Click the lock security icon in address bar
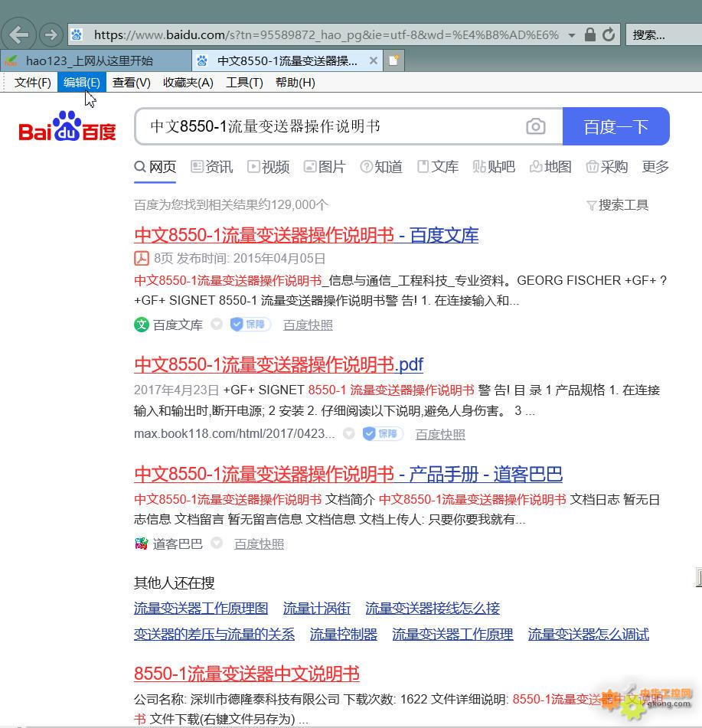 pyautogui.click(x=589, y=34)
